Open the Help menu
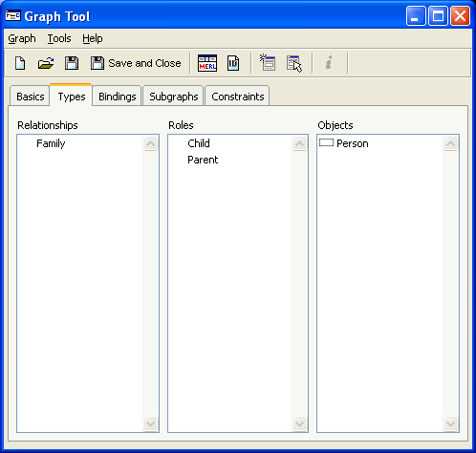 pos(93,38)
